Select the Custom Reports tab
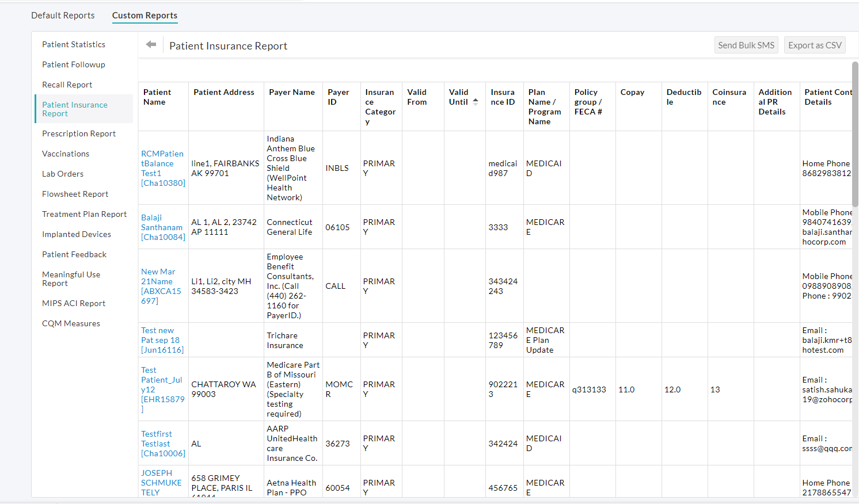 pyautogui.click(x=145, y=16)
